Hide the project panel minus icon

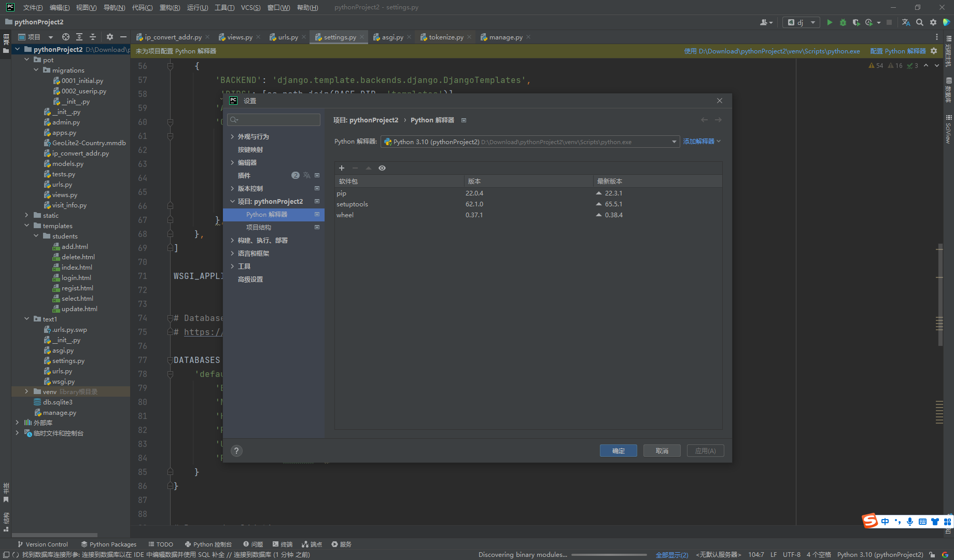coord(123,37)
